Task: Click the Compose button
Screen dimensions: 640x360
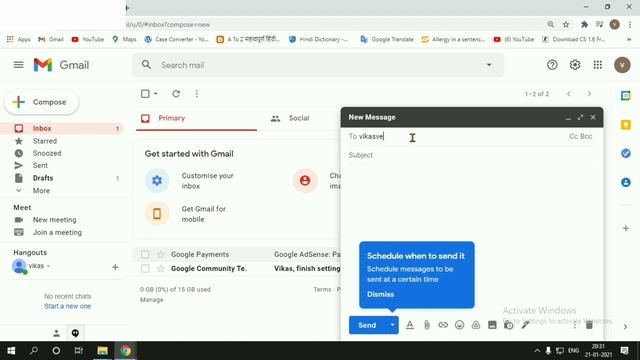Action: (x=41, y=102)
